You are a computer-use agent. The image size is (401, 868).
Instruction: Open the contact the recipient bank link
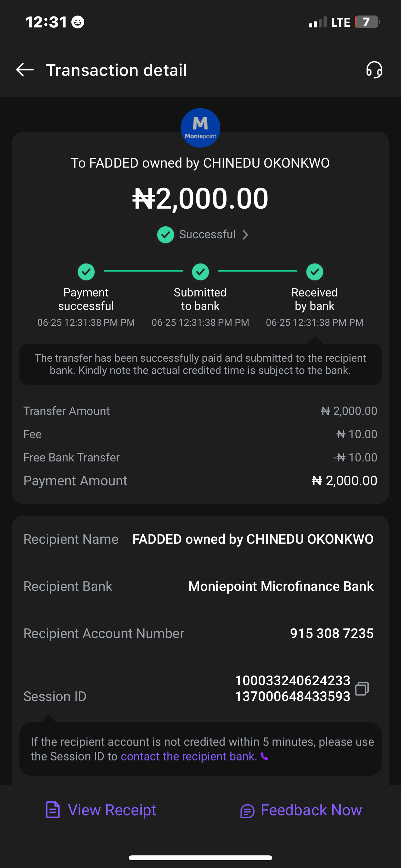point(189,757)
